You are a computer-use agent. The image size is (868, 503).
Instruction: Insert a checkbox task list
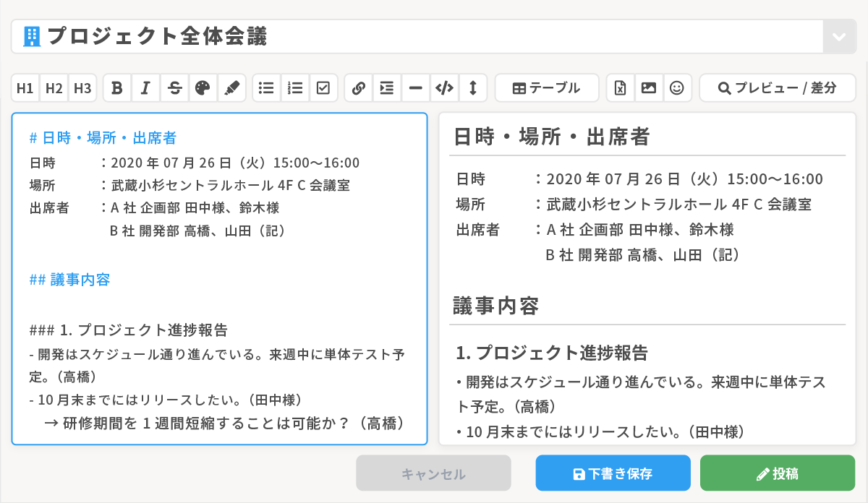(x=323, y=88)
